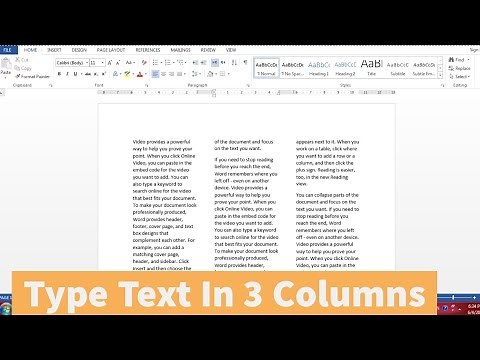This screenshot has height=360, width=480.
Task: Toggle Strikethrough formatting
Action: click(x=88, y=74)
